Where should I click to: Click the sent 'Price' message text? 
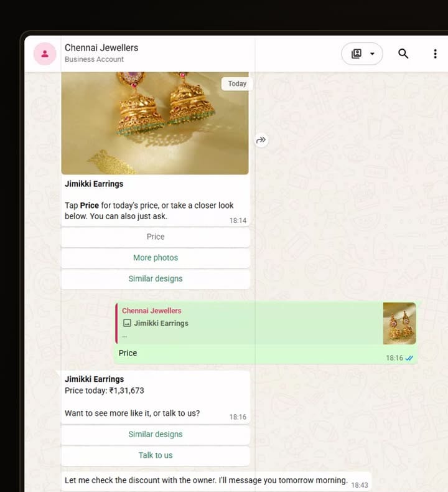pyautogui.click(x=128, y=353)
